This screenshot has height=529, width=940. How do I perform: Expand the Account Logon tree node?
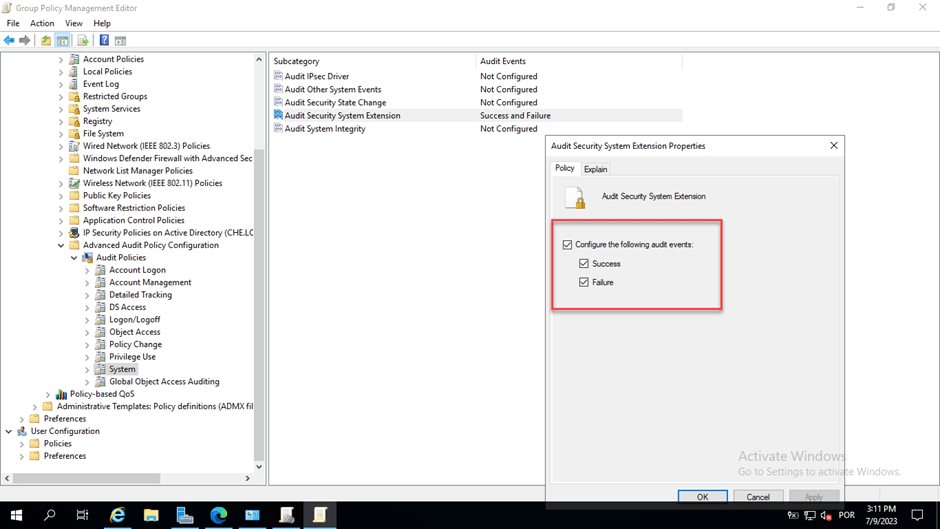point(87,270)
